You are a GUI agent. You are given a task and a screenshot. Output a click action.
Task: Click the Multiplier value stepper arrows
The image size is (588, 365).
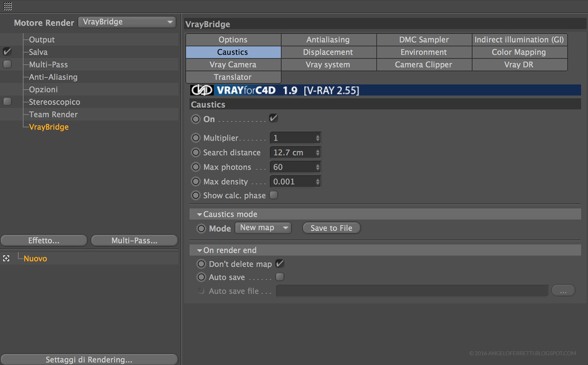coord(318,138)
